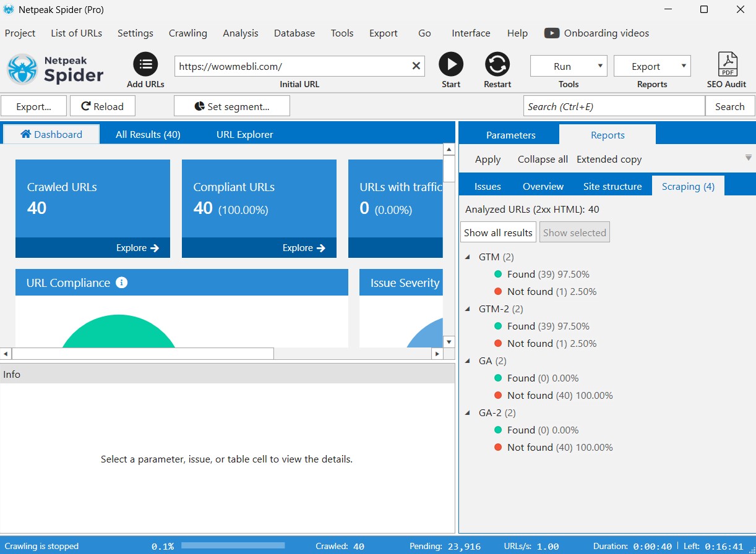The height and width of the screenshot is (554, 756).
Task: Open the Export reports dropdown
Action: [652, 66]
